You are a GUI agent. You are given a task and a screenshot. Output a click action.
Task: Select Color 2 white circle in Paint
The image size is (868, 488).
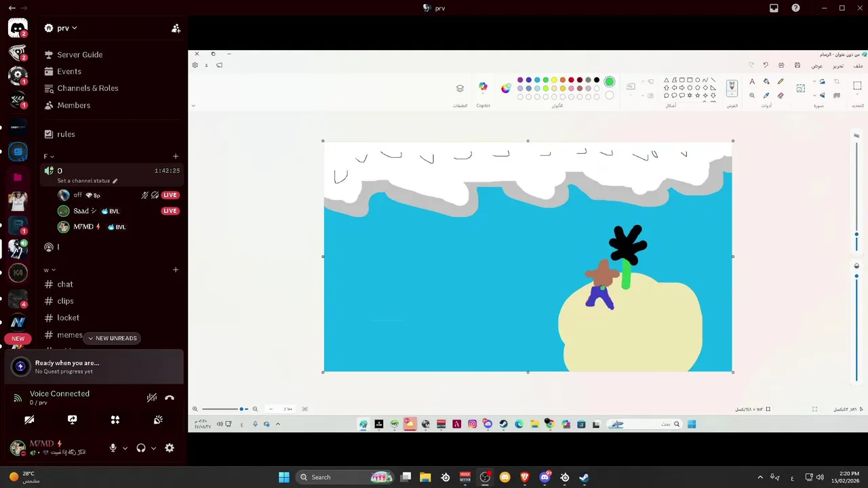point(610,96)
